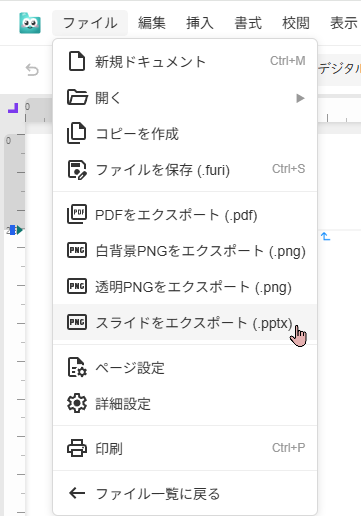Select PDFをエクスポート (.pdf)
The height and width of the screenshot is (516, 361).
click(x=185, y=214)
